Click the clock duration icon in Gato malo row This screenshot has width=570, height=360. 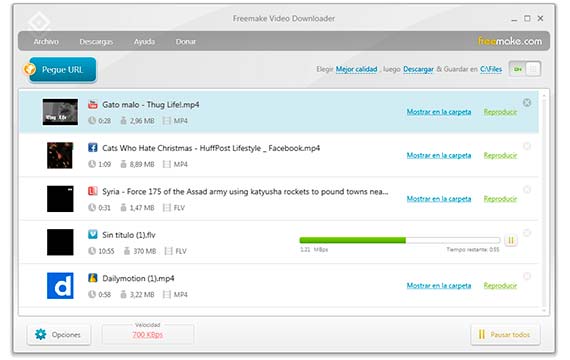pyautogui.click(x=92, y=120)
